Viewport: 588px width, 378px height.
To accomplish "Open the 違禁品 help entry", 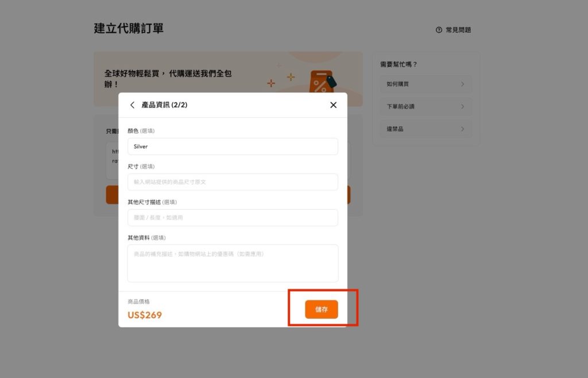I will [x=425, y=129].
